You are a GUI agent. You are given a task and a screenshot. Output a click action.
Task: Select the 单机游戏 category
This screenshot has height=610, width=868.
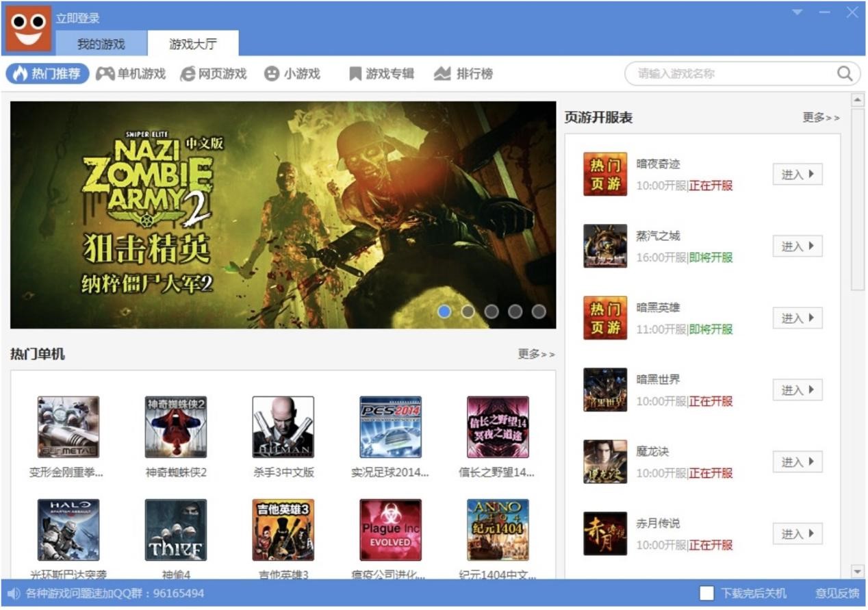click(131, 73)
